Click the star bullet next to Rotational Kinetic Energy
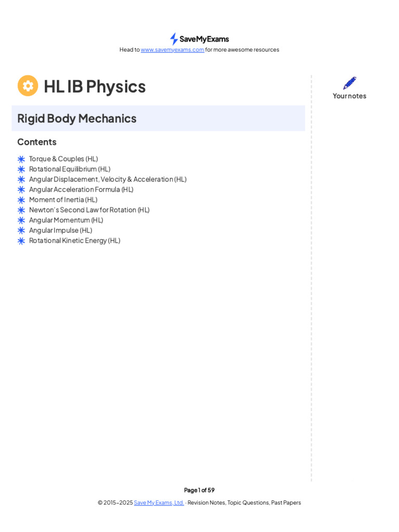Viewport: 399px width, 532px height. coord(21,241)
